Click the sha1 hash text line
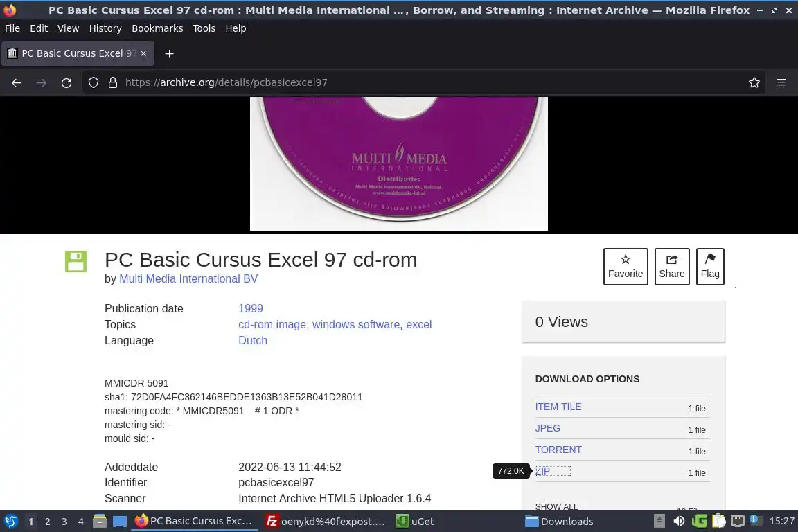 (x=233, y=397)
